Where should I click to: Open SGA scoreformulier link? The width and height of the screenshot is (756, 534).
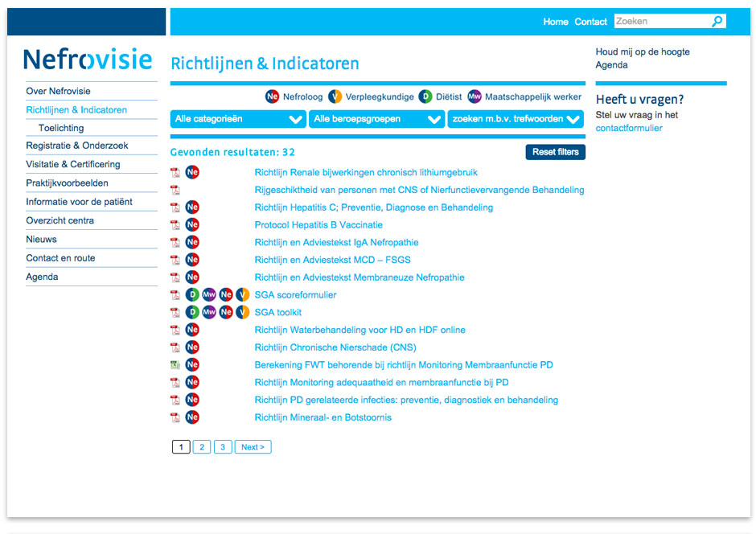(x=295, y=295)
